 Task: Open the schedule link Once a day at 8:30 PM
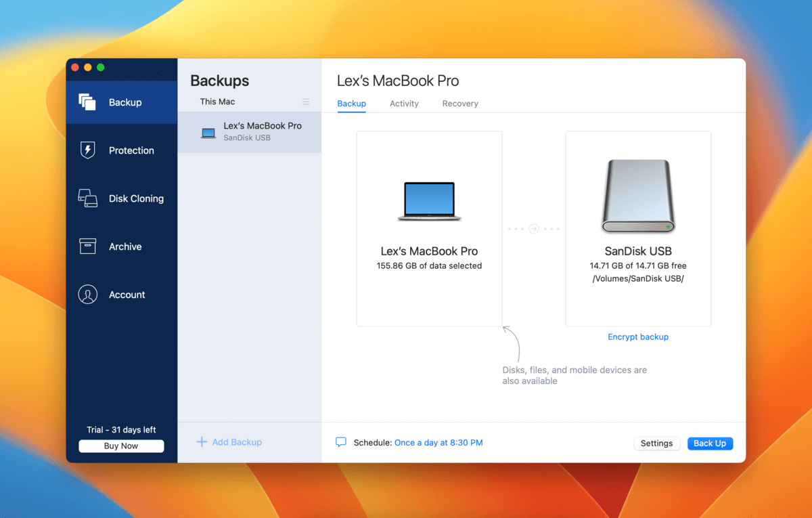click(x=438, y=442)
